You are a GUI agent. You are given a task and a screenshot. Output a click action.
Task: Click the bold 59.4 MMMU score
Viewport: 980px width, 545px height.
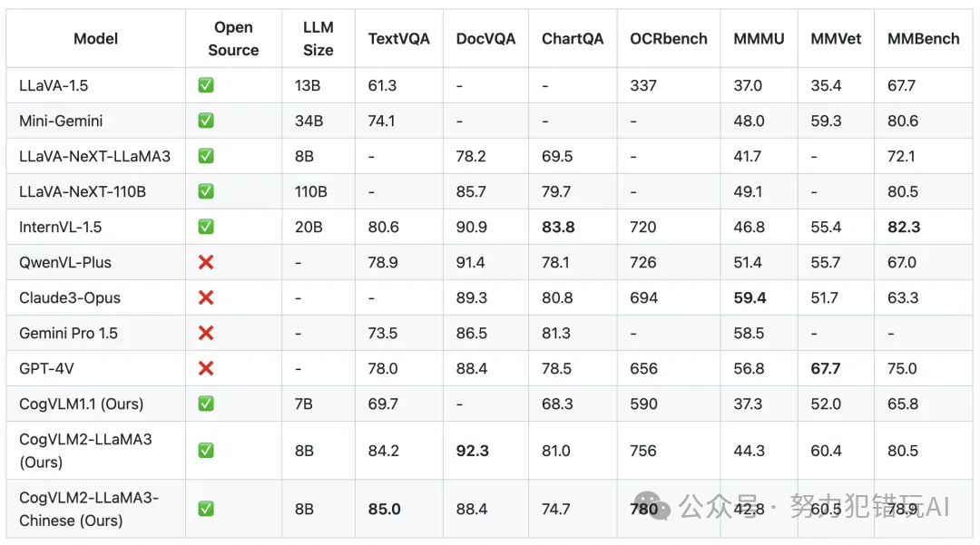tap(750, 298)
